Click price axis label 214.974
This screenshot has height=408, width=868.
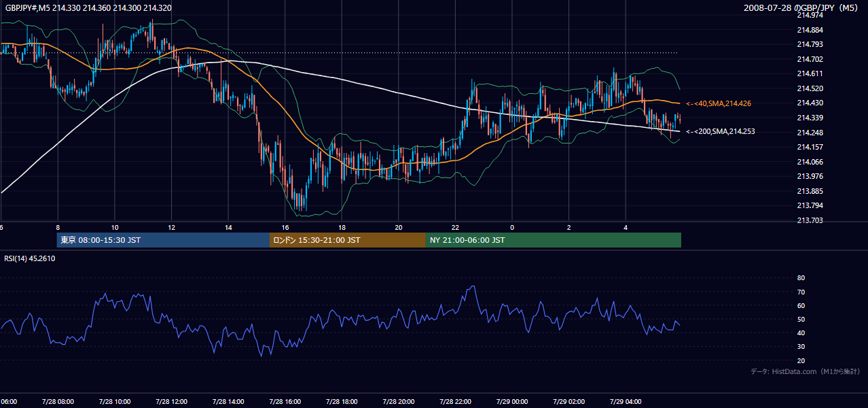(809, 15)
